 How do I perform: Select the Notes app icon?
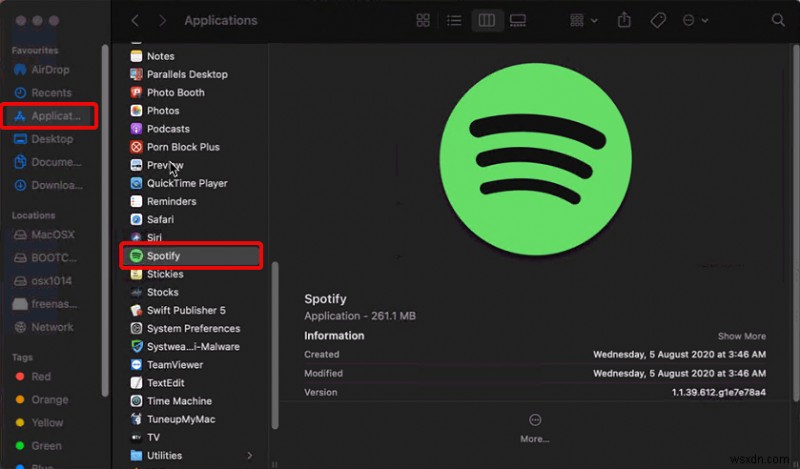pyautogui.click(x=136, y=56)
